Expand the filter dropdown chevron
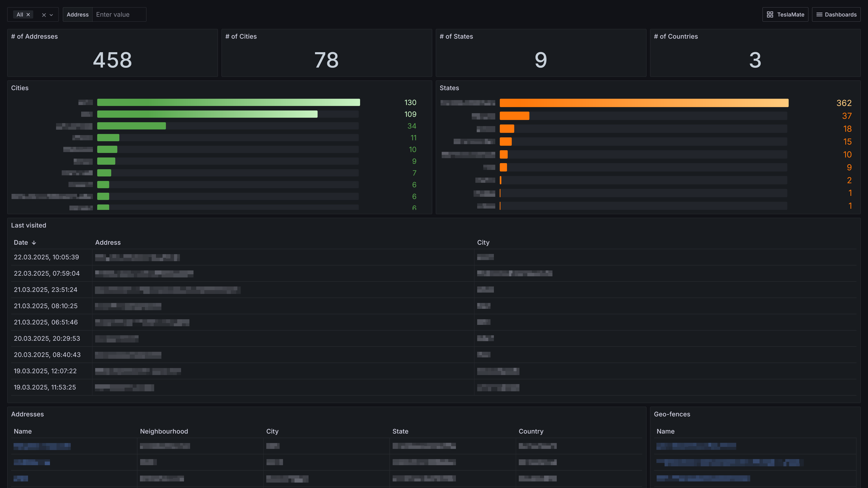 (x=51, y=15)
